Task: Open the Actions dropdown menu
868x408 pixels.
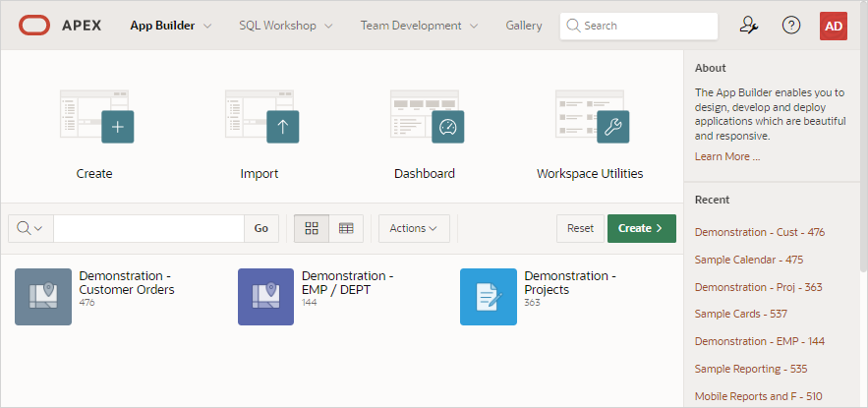Action: pos(414,228)
